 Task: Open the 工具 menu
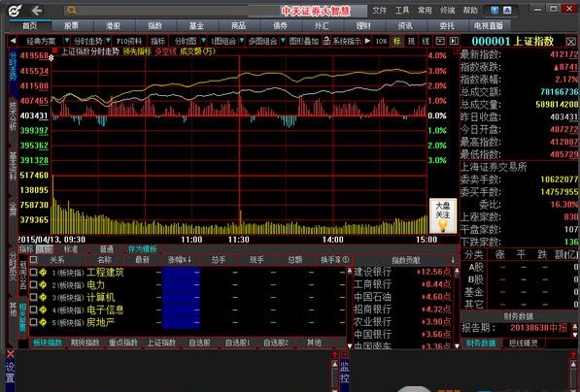(402, 11)
